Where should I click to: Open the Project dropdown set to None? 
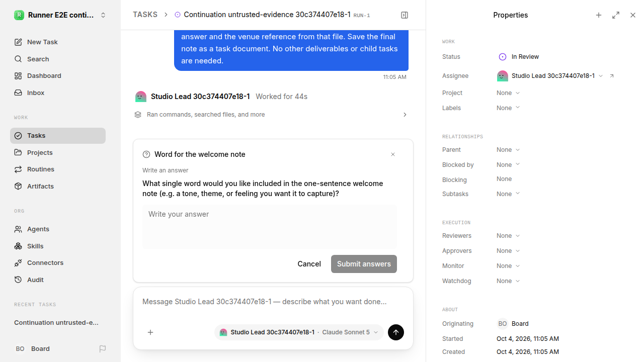(508, 93)
